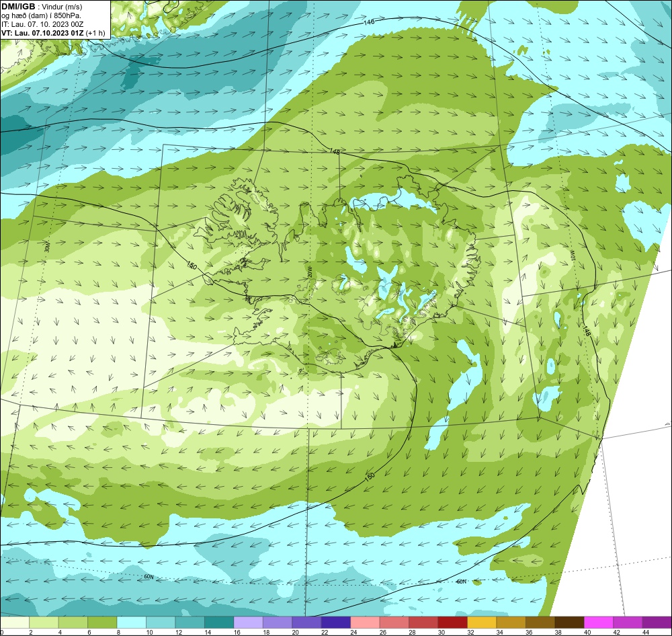The width and height of the screenshot is (672, 636).
Task: Click the 6–8 m/s dark green legend swatch
Action: [102, 622]
